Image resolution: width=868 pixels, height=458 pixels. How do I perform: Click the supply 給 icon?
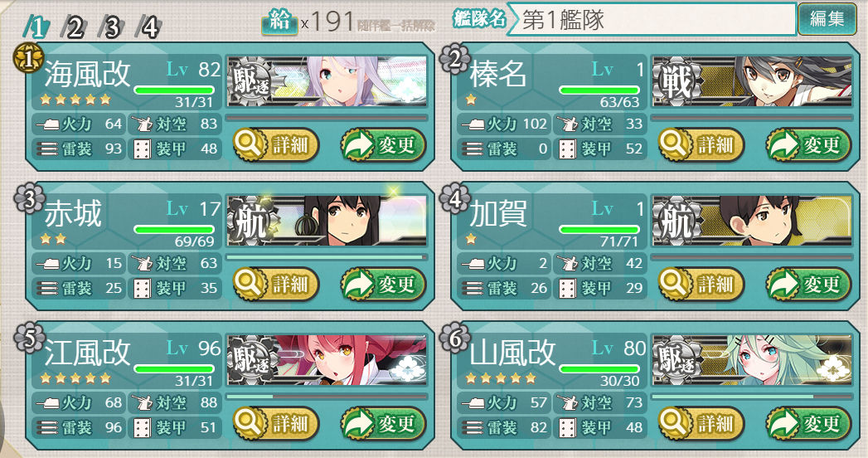tap(279, 22)
